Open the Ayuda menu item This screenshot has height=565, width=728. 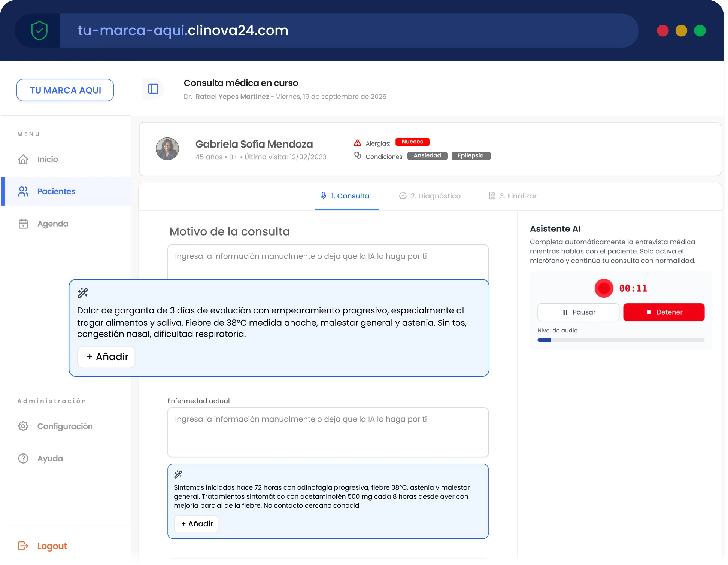66,459
